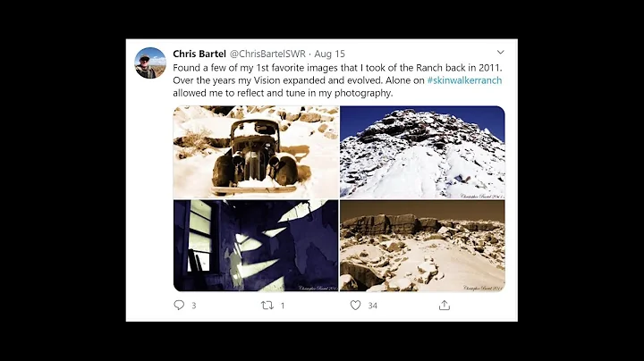The width and height of the screenshot is (644, 361).
Task: View the blue window shadow photo
Action: click(x=256, y=246)
